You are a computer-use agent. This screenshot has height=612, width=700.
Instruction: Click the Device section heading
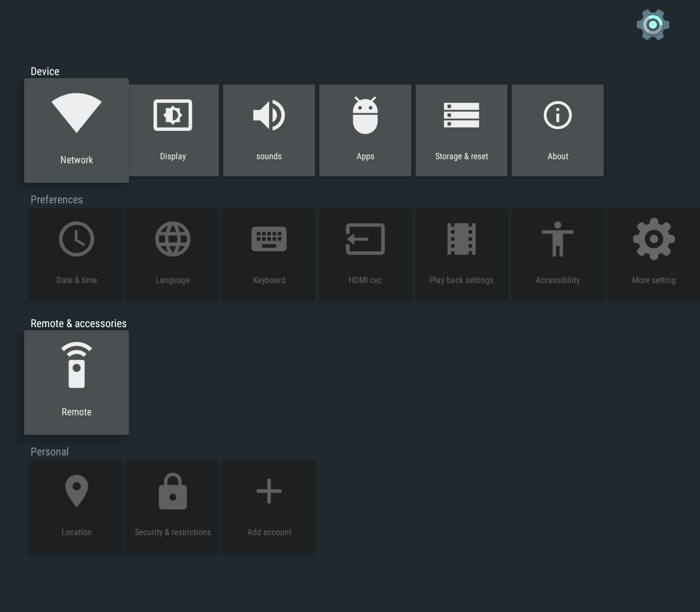(x=45, y=71)
